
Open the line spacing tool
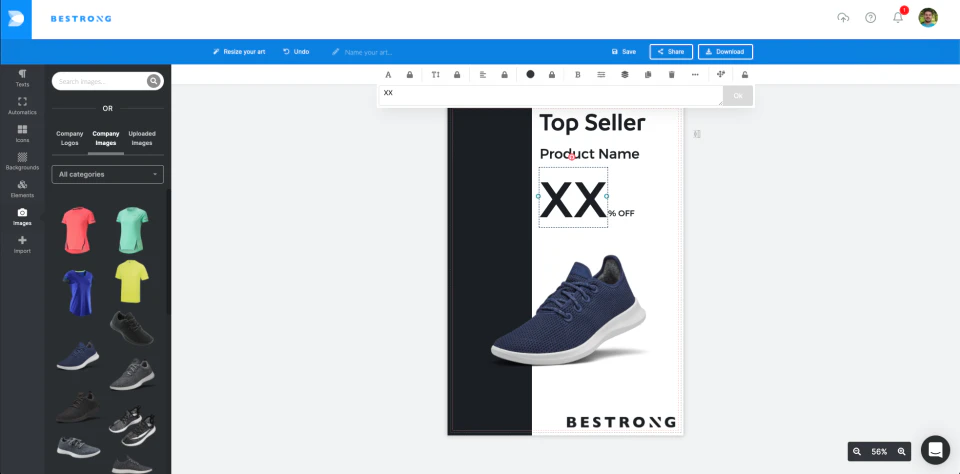601,75
